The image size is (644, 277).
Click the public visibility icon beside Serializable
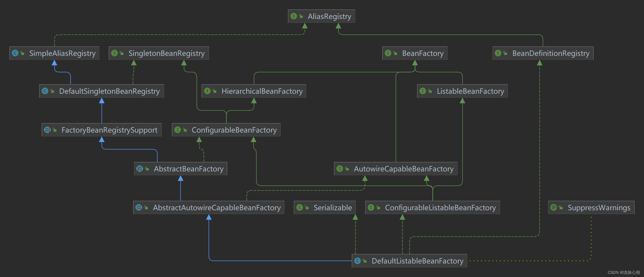pos(307,207)
